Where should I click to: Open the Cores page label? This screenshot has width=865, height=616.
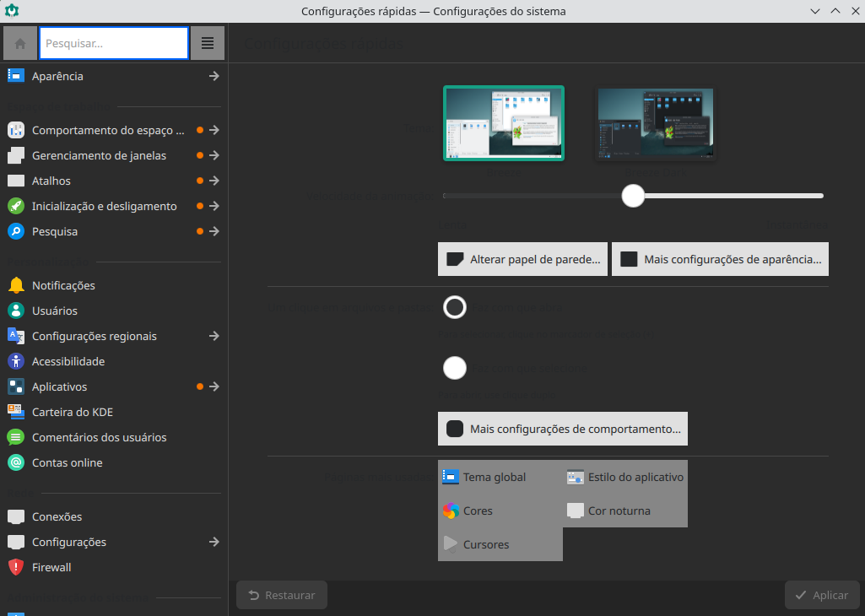point(478,511)
